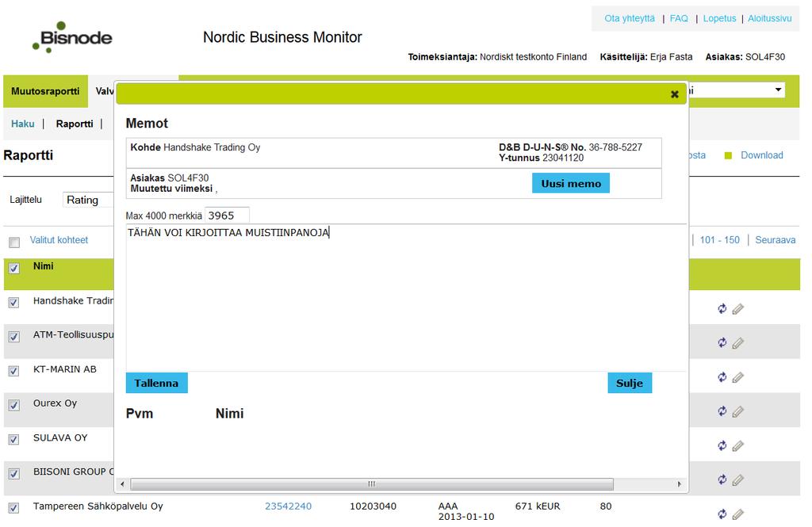Click Lopetus to log out

pyautogui.click(x=719, y=18)
